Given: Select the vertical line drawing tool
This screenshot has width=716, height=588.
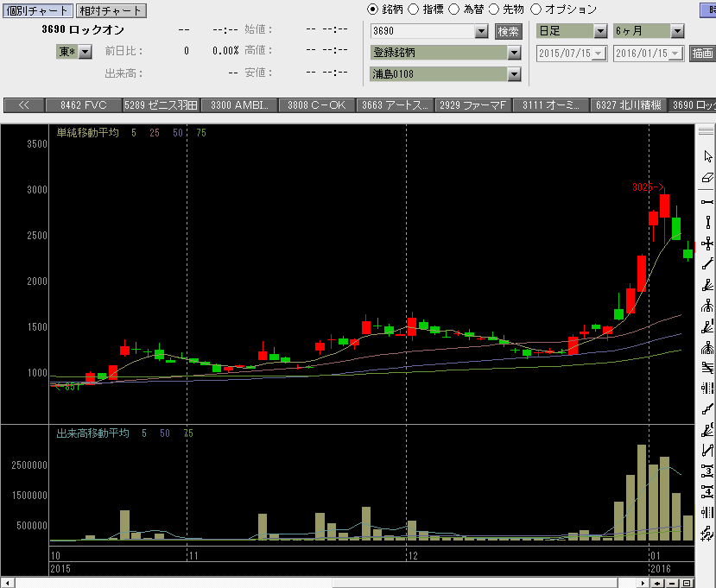Looking at the screenshot, I should pyautogui.click(x=707, y=223).
